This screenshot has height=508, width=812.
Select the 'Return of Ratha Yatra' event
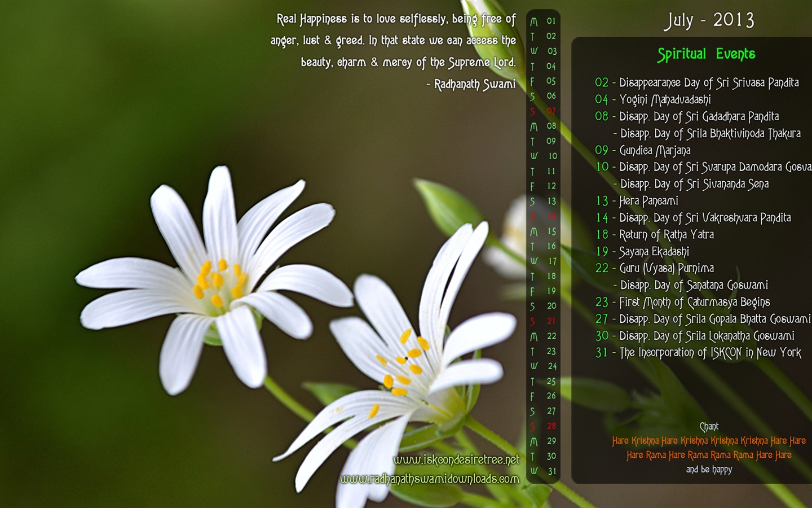[667, 235]
